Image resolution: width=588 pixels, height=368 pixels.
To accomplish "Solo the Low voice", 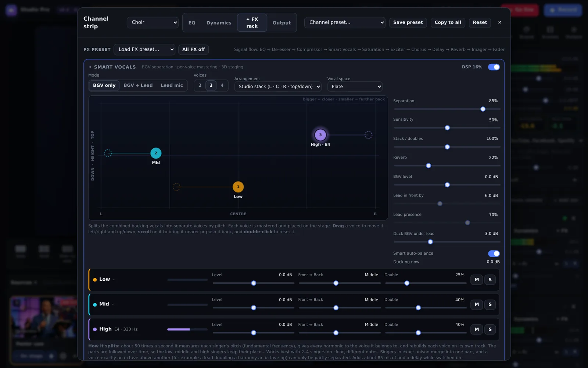I will [x=490, y=280].
